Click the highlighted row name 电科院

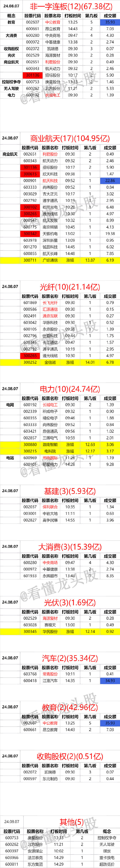50,451
